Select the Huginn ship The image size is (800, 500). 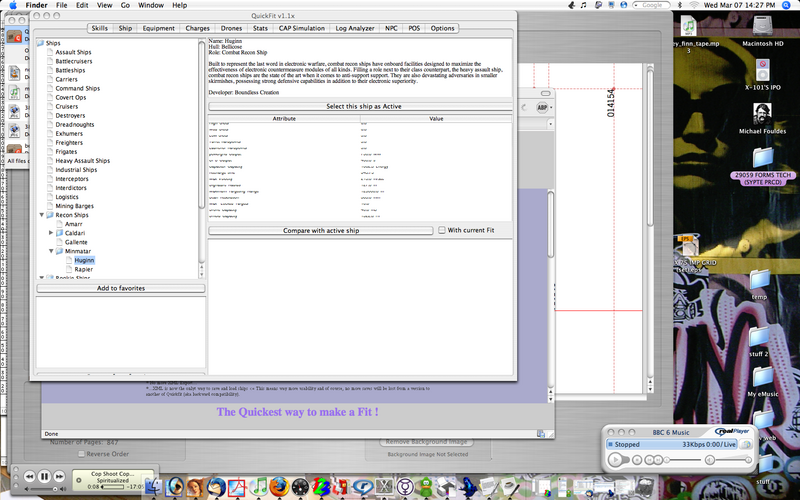point(84,260)
